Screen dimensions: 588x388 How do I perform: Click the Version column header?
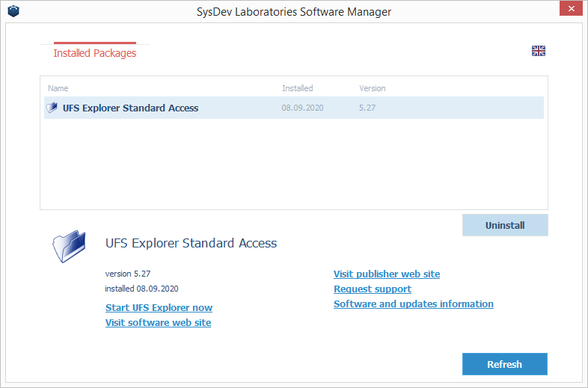[x=372, y=88]
